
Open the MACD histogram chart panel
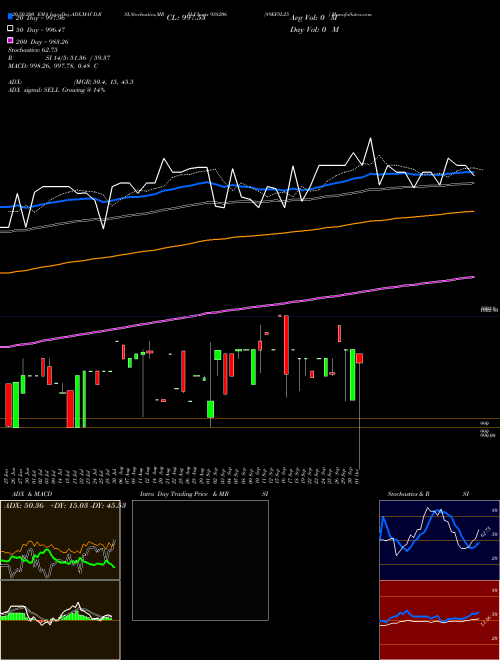click(x=60, y=620)
